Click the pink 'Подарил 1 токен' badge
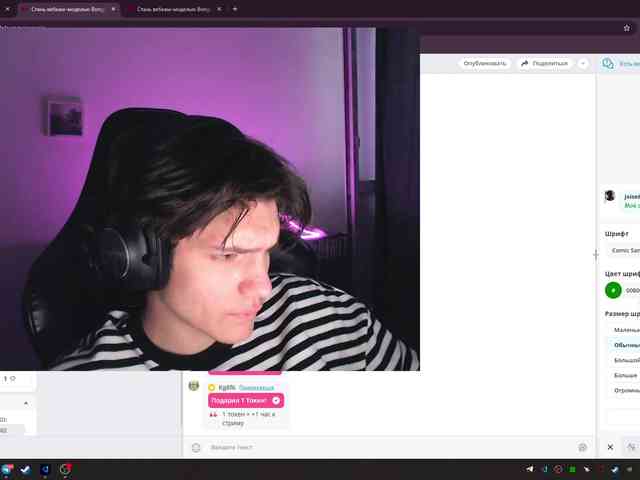 246,400
